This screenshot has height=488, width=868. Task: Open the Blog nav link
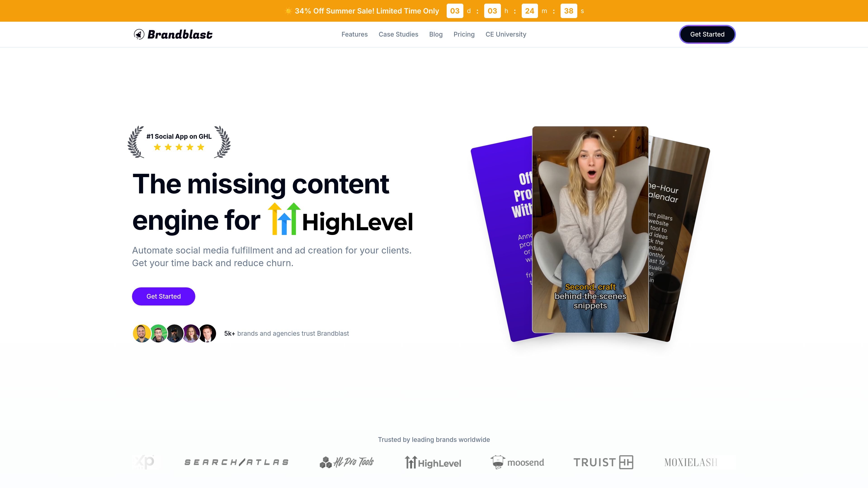[x=436, y=34]
